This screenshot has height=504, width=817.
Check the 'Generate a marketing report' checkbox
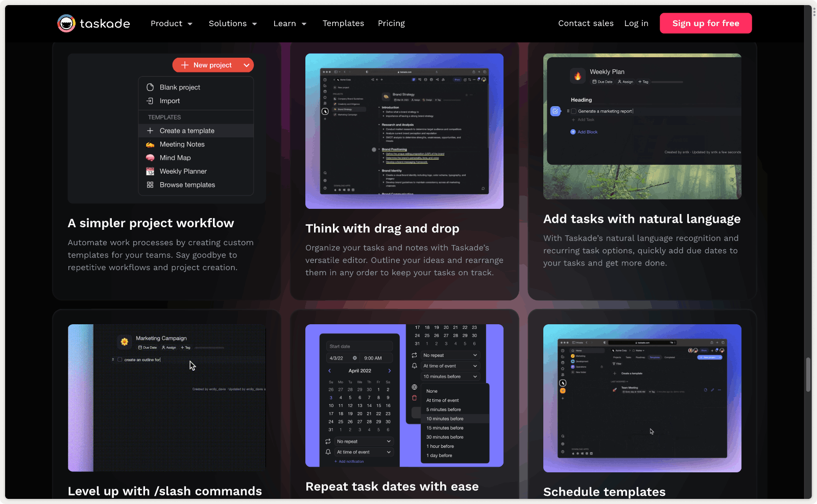click(574, 111)
